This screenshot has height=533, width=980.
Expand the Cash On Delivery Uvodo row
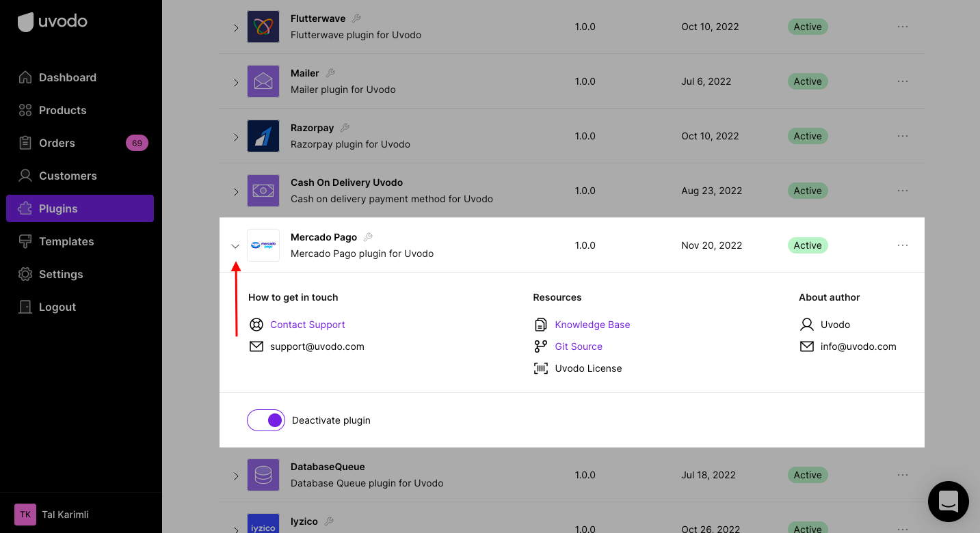tap(236, 191)
